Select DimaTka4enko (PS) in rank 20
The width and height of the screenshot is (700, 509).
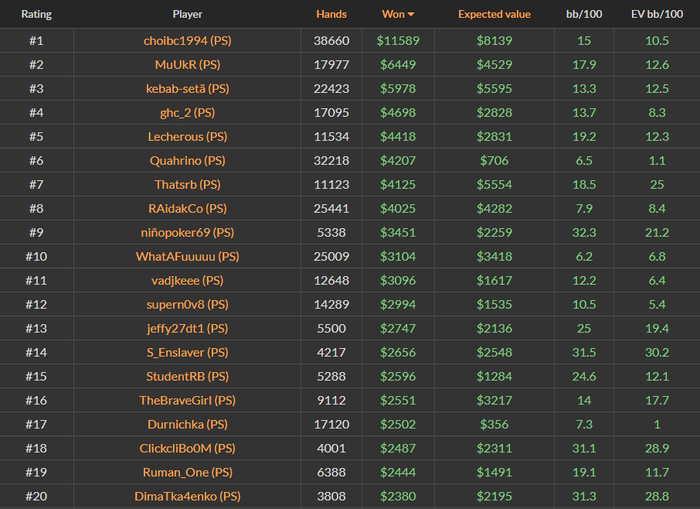[x=186, y=496]
